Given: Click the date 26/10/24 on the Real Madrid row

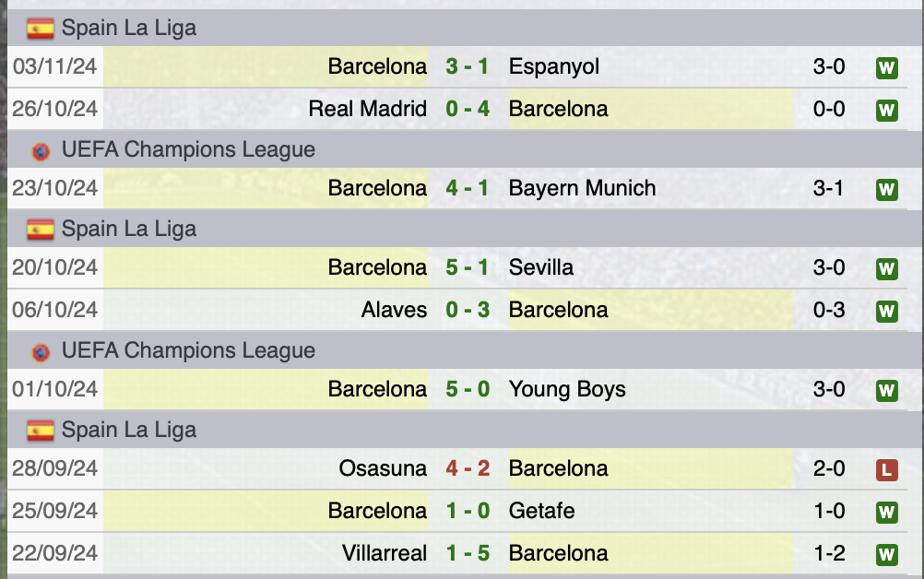Looking at the screenshot, I should [x=54, y=108].
